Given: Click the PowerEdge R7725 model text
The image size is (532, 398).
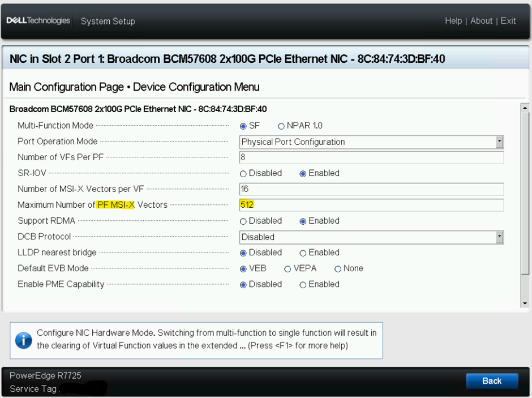Looking at the screenshot, I should coord(45,375).
